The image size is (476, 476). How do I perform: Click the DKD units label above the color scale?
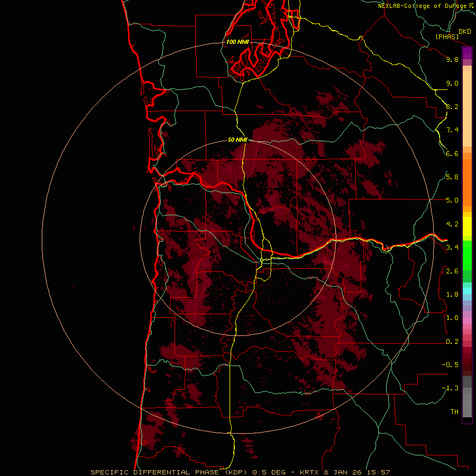pyautogui.click(x=465, y=32)
